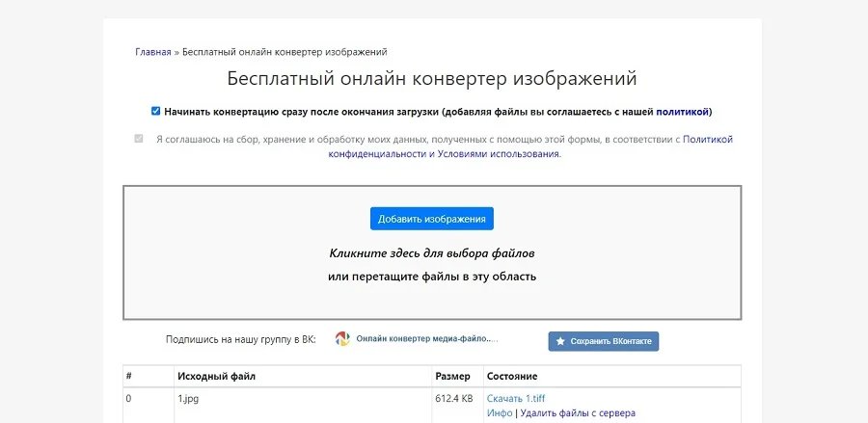The height and width of the screenshot is (423, 868).
Task: Click the Сохранить ВКонтакте button
Action: (604, 341)
